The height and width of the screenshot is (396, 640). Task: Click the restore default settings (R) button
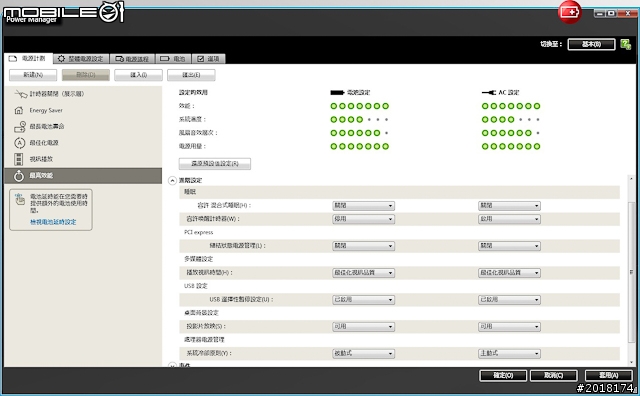215,164
